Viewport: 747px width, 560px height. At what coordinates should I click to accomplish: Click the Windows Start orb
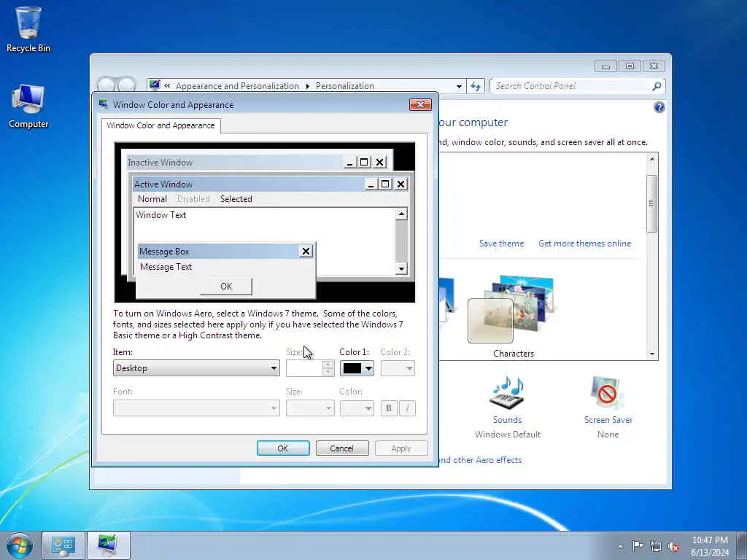pos(20,545)
